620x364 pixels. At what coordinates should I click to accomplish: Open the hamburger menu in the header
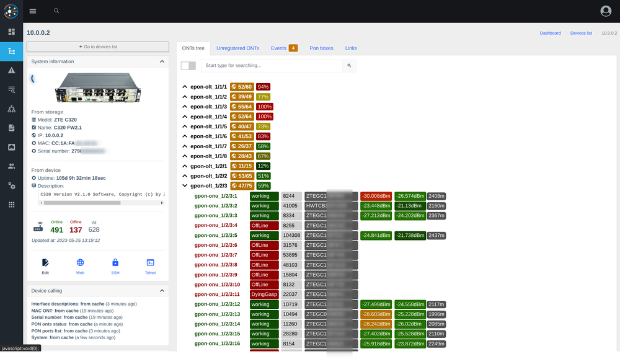coord(33,11)
